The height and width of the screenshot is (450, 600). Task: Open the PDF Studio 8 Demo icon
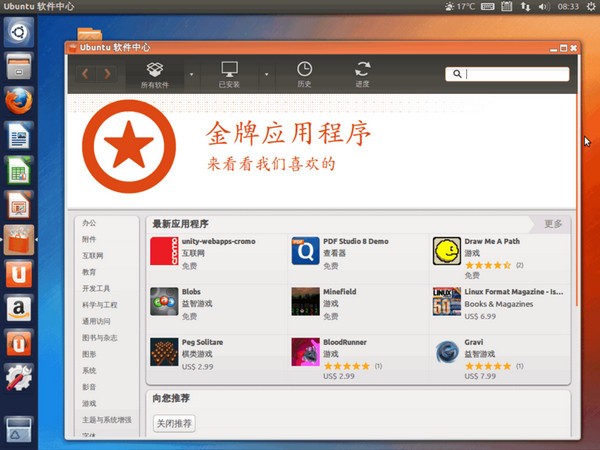pyautogui.click(x=305, y=251)
